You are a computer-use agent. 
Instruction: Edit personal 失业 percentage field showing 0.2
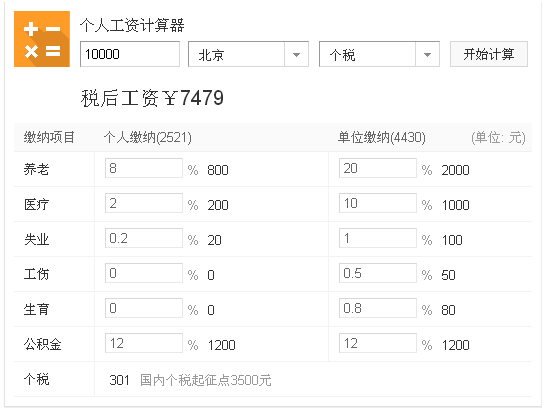pos(144,238)
